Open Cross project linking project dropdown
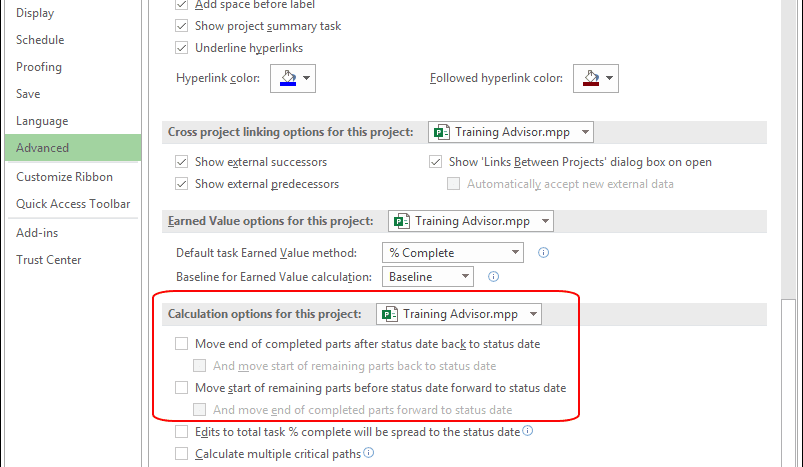803x467 pixels. point(511,132)
